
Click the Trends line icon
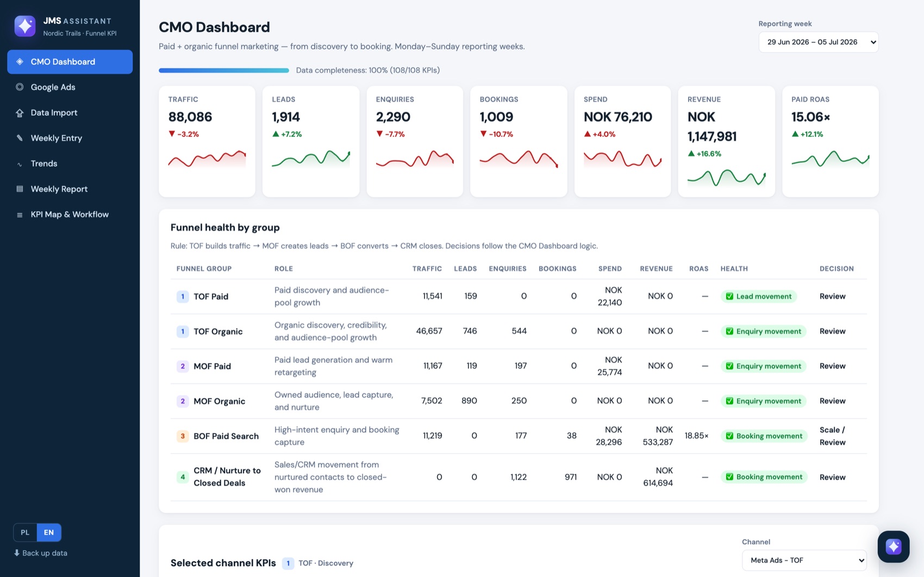point(20,164)
